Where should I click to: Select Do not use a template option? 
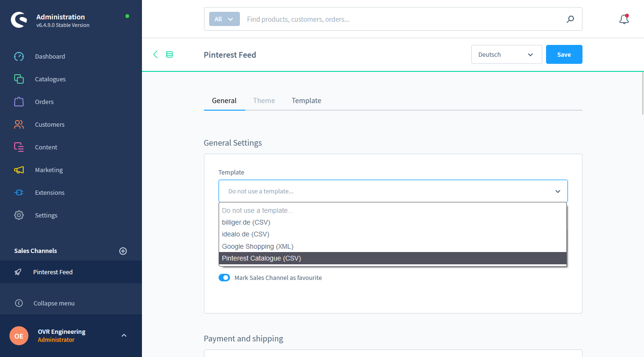point(393,210)
